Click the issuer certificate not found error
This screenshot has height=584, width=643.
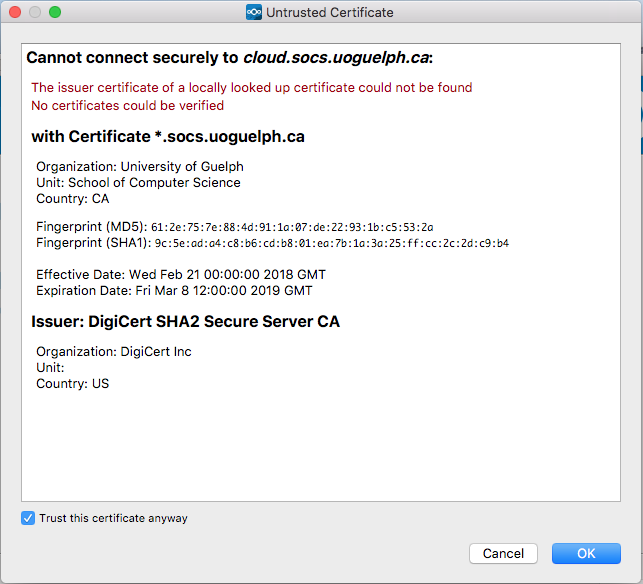251,88
